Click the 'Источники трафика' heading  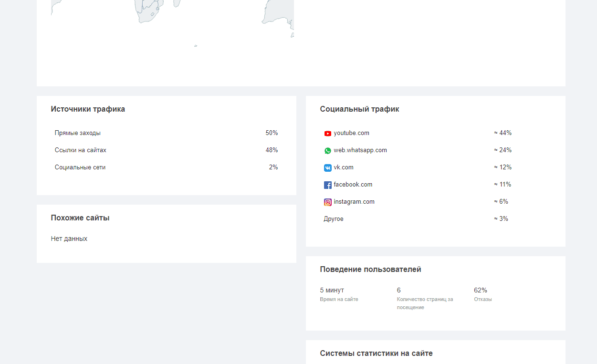tap(88, 109)
